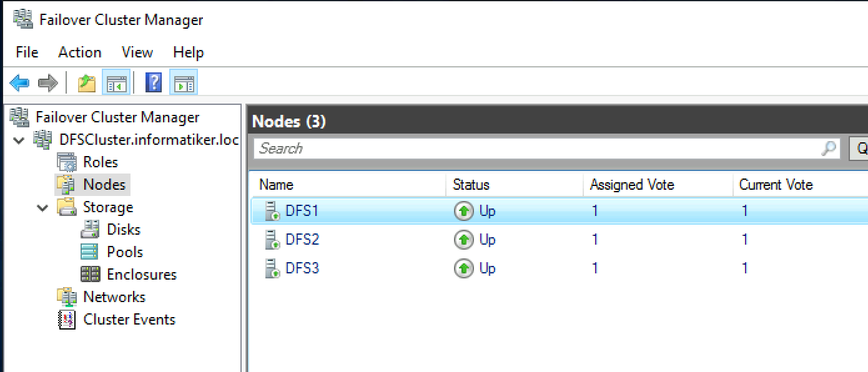The width and height of the screenshot is (868, 372).
Task: Click the Roles tree icon
Action: pos(67,162)
